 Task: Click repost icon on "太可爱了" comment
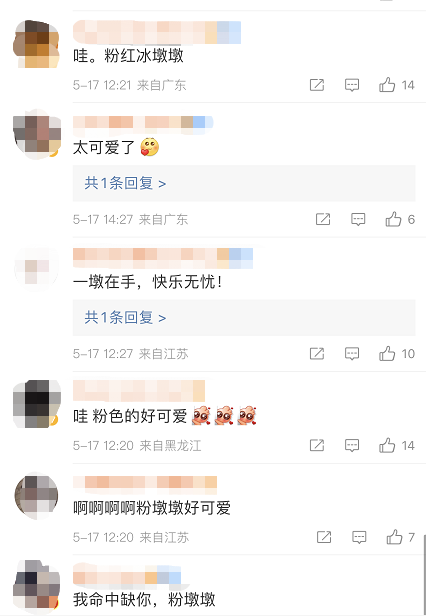point(323,219)
